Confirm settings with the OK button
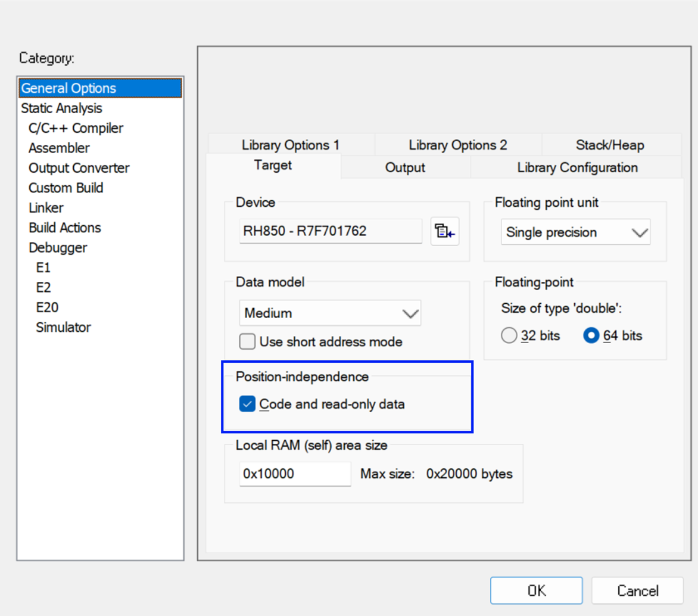 [535, 590]
